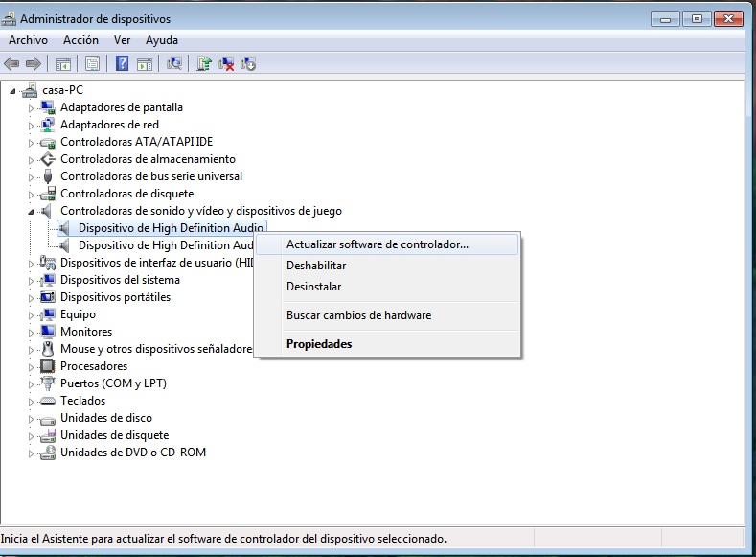Click the blue Help question mark icon
Viewport: 756px width, 557px height.
click(x=122, y=63)
